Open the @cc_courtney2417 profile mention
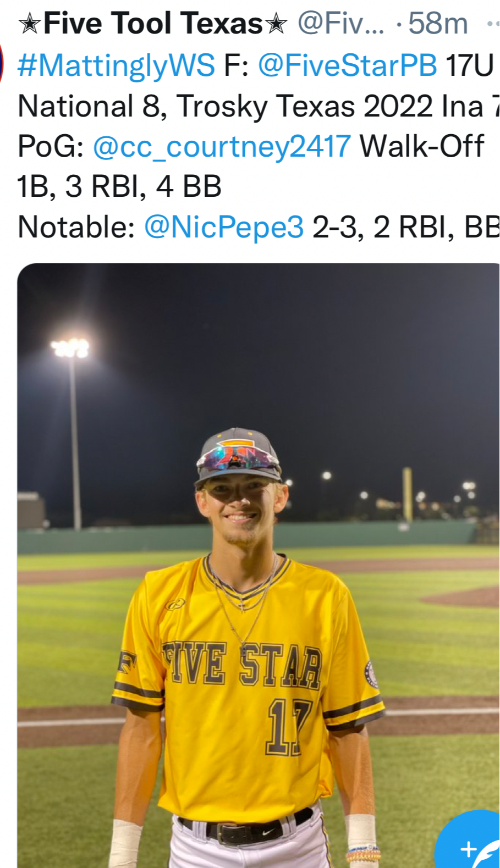The height and width of the screenshot is (868, 500). 222,146
